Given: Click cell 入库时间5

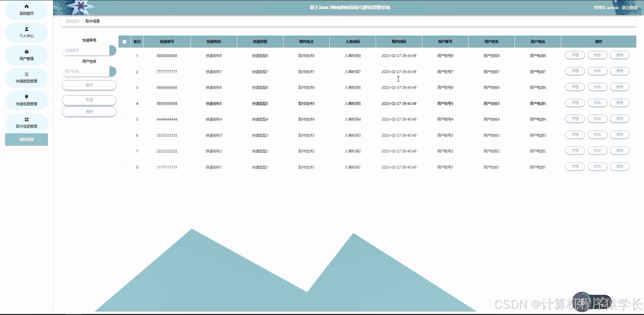Looking at the screenshot, I should 353,104.
